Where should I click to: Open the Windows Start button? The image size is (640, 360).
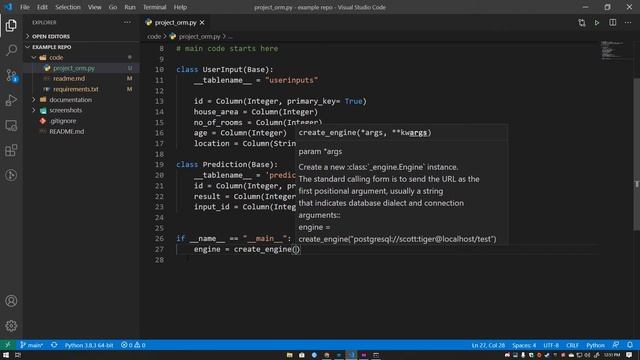tap(6, 355)
